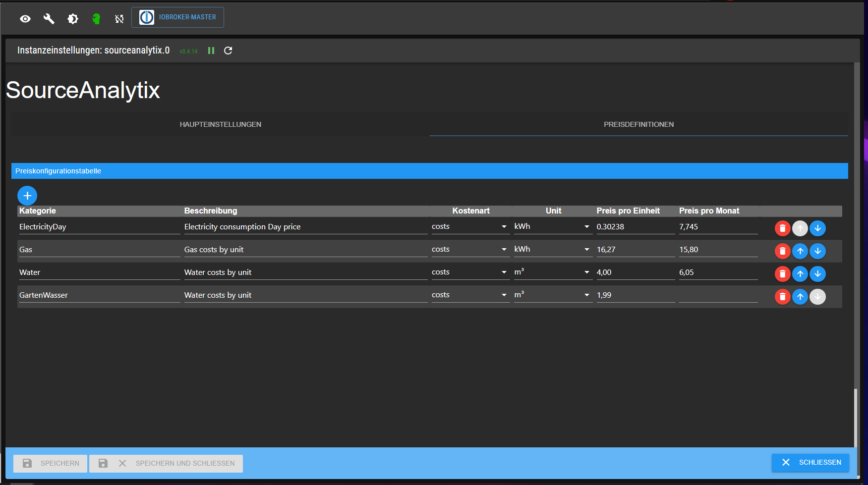Delete the ElectricityDay row

point(782,228)
